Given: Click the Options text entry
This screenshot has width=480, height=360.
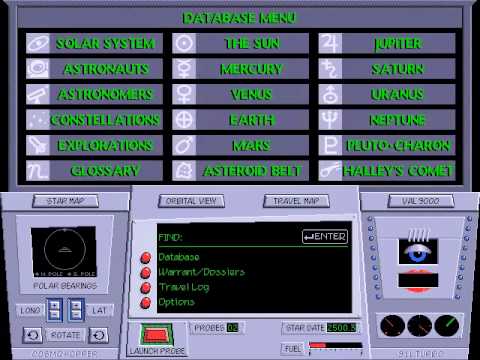Looking at the screenshot, I should point(176,302).
